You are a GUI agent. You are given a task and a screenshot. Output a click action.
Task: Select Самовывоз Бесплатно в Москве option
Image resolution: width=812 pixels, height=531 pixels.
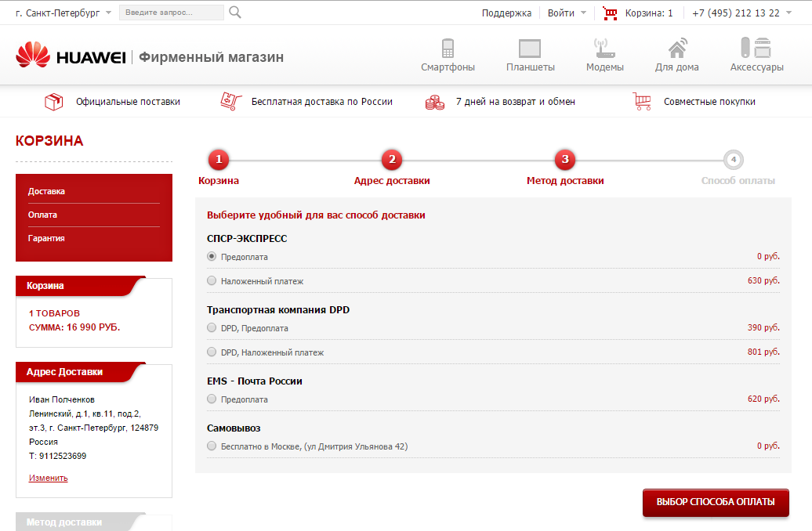tap(212, 446)
